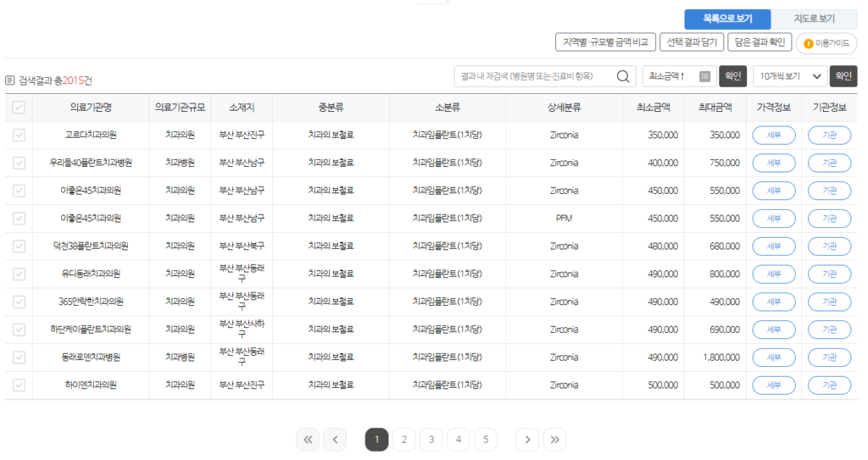Open the 10개씩 보기 page size dropdown

(790, 76)
